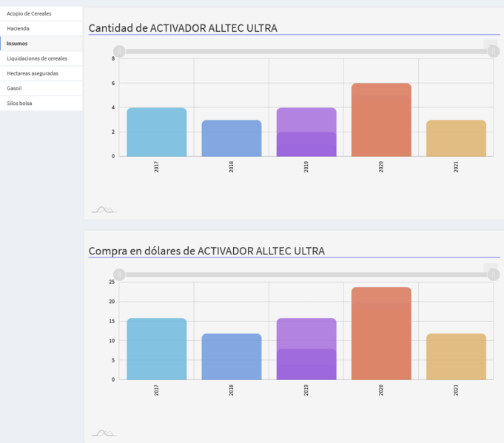
Task: Click the y-axis value 25 in Compra en dólares chart
Action: [112, 282]
